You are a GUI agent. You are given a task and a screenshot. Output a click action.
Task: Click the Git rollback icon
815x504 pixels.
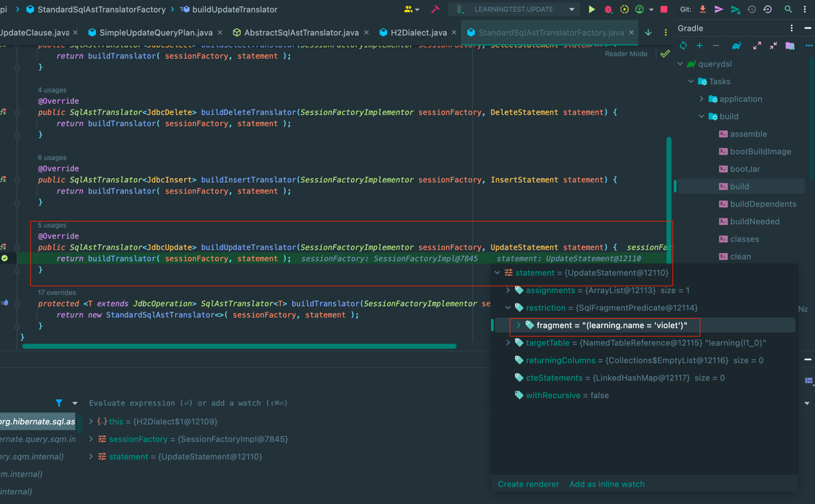coord(768,9)
